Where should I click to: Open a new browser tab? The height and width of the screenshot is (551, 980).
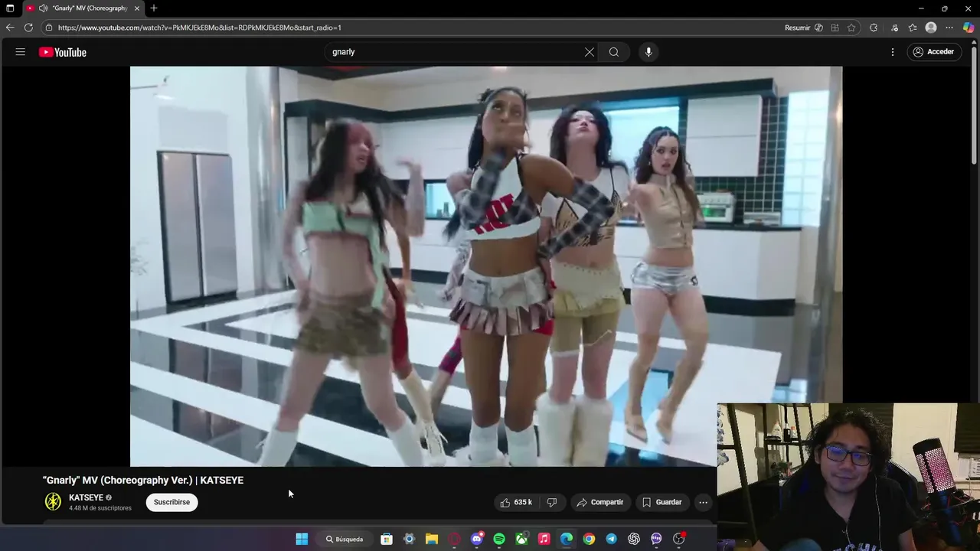coord(154,8)
